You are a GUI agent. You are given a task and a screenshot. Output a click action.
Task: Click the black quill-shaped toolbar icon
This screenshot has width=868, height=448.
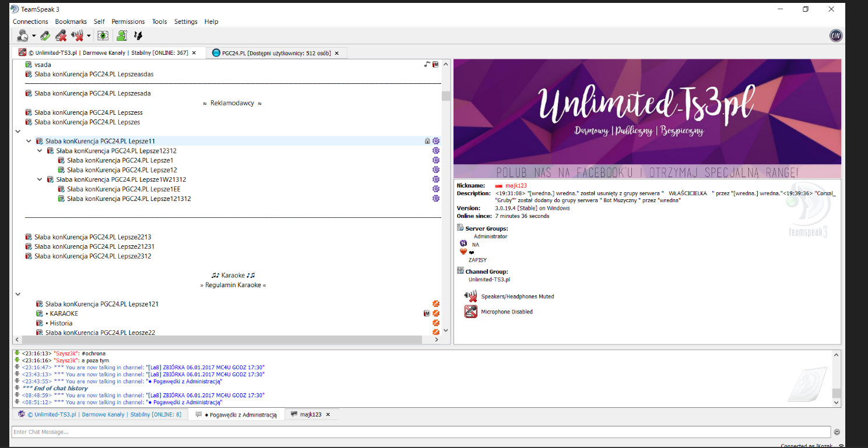138,36
